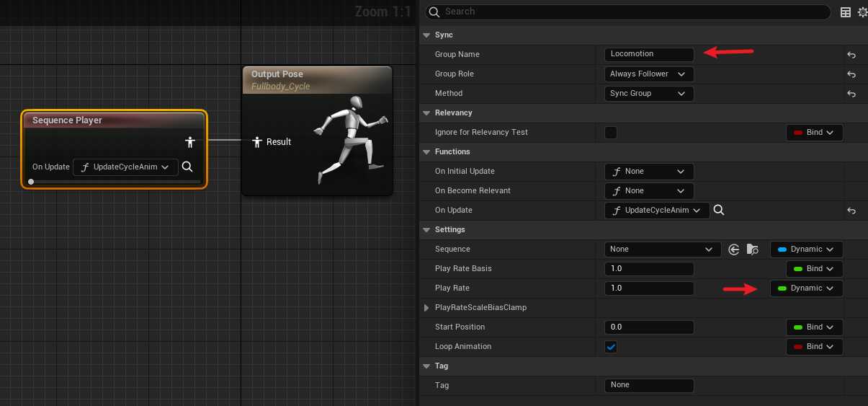Reset Group Role to default value
868x406 pixels.
pos(851,74)
